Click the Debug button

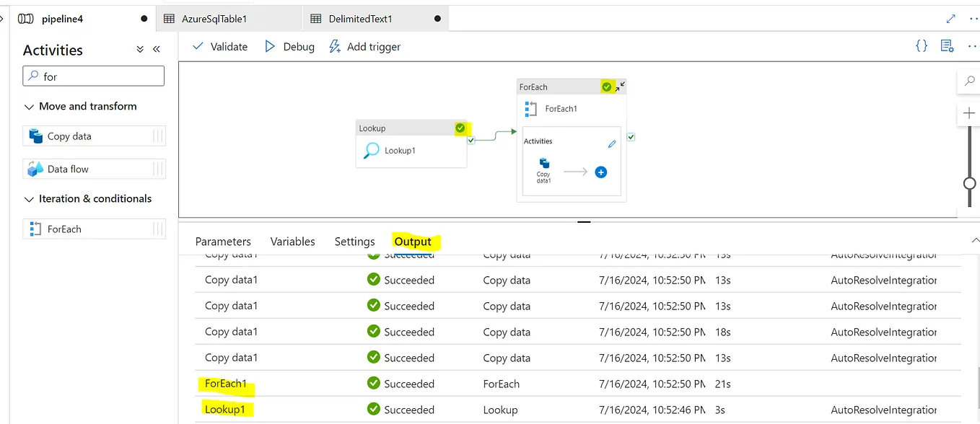tap(289, 46)
